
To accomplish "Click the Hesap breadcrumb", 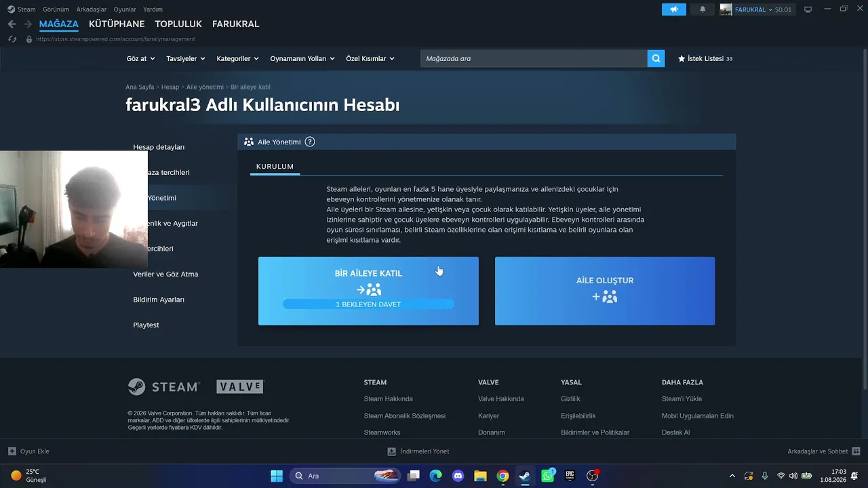I will point(170,87).
